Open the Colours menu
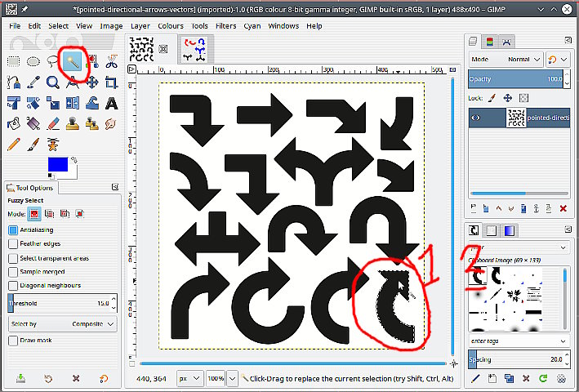This screenshot has width=579, height=392. tap(171, 26)
